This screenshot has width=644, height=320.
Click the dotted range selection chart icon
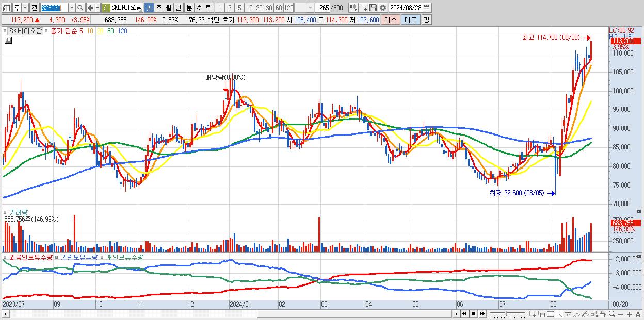550,314
